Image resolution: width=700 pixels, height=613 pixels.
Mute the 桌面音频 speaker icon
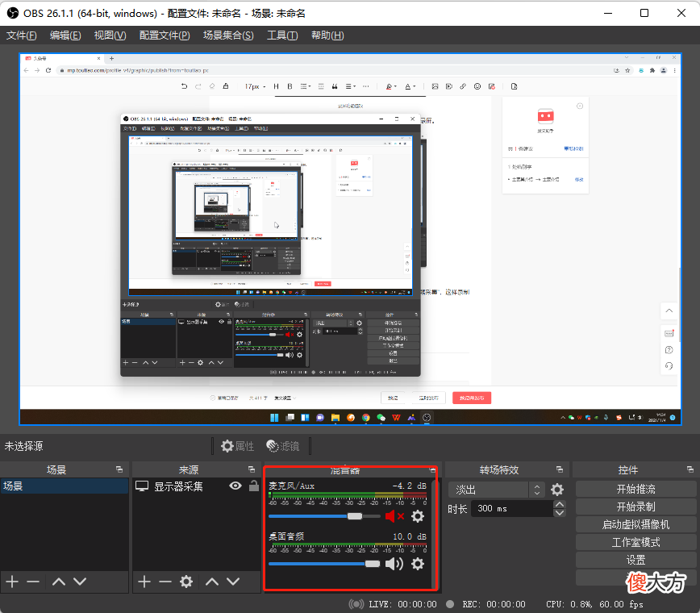394,564
